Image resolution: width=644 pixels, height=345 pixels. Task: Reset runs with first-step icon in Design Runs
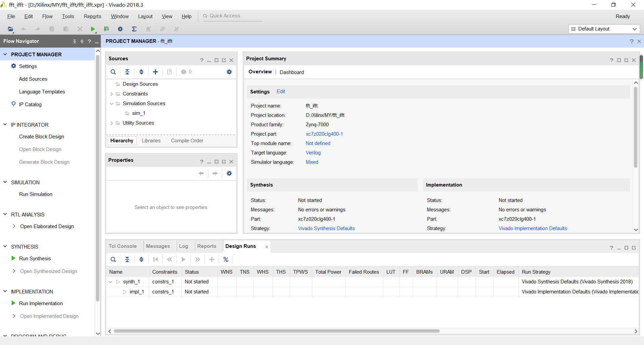155,259
